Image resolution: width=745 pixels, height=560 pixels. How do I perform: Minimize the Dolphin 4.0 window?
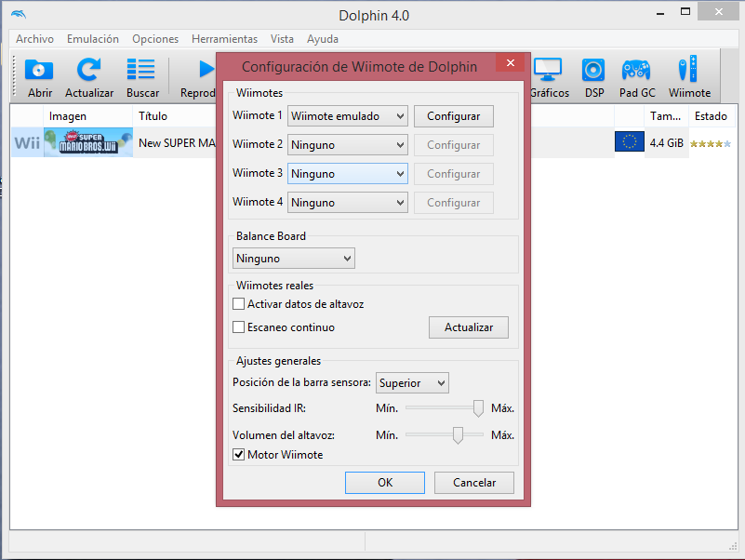[660, 12]
